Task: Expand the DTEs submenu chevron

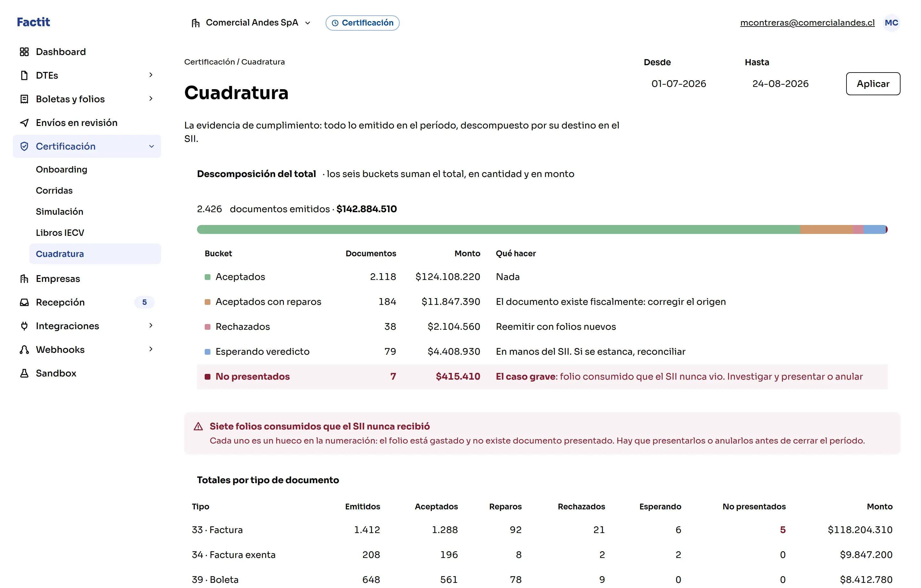Action: pos(151,75)
